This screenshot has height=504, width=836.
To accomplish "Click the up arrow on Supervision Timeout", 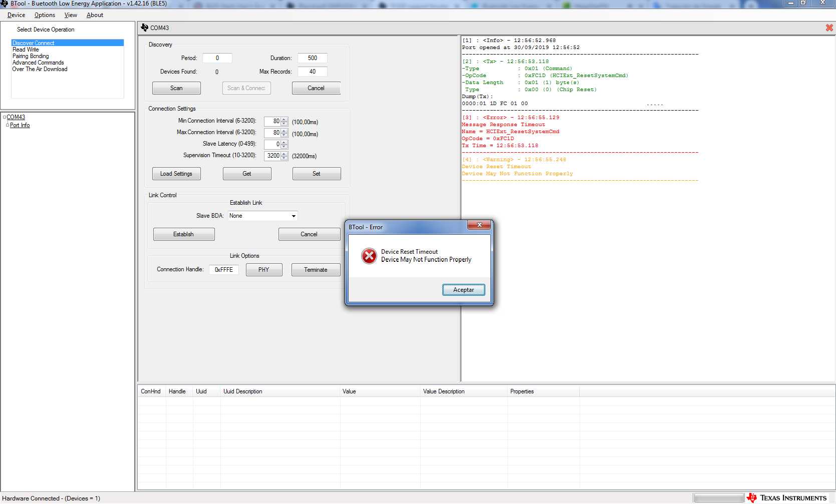I will (285, 154).
